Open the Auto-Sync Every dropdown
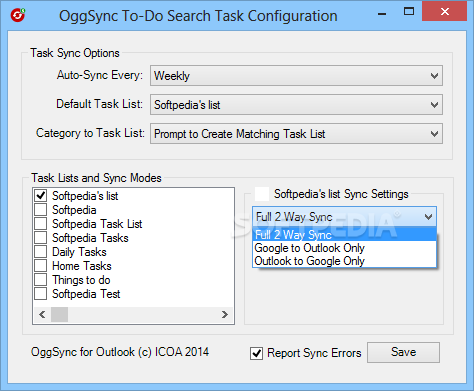The image size is (474, 391). (296, 76)
